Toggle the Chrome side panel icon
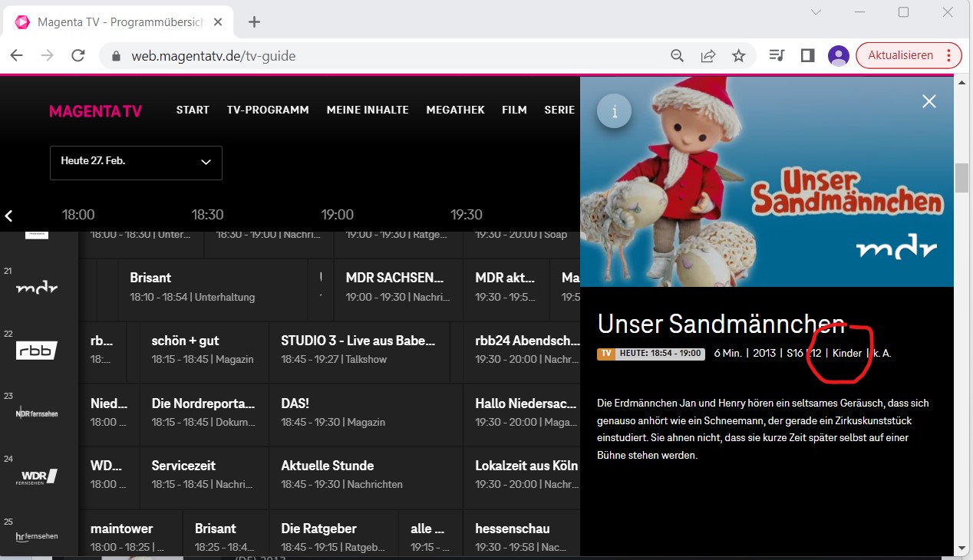Image resolution: width=973 pixels, height=560 pixels. click(807, 55)
